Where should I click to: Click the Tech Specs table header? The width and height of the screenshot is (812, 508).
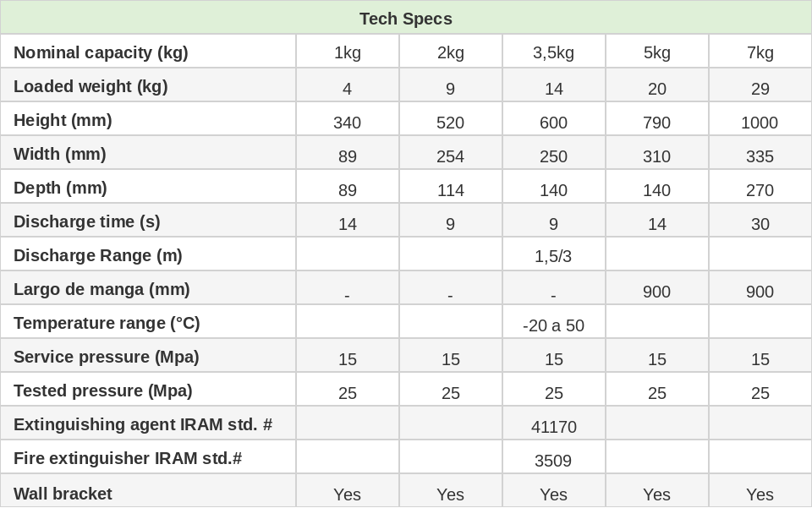[x=406, y=19]
